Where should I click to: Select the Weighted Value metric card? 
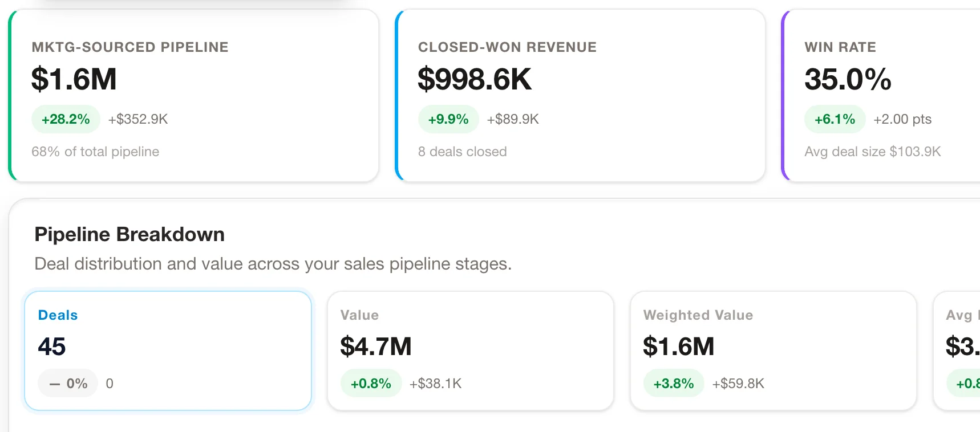click(774, 351)
